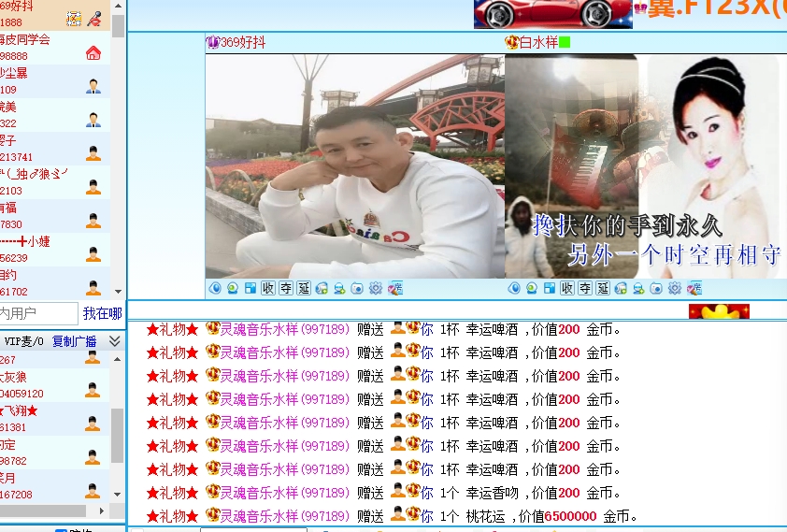Click 灵魂音乐水样 name in first gift message
787x532 pixels.
(x=258, y=329)
